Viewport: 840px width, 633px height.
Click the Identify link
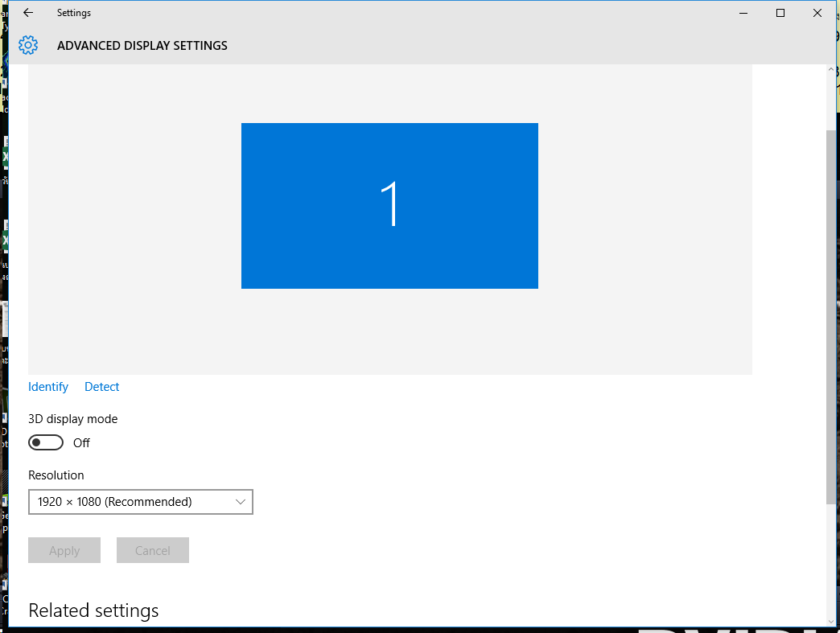48,387
